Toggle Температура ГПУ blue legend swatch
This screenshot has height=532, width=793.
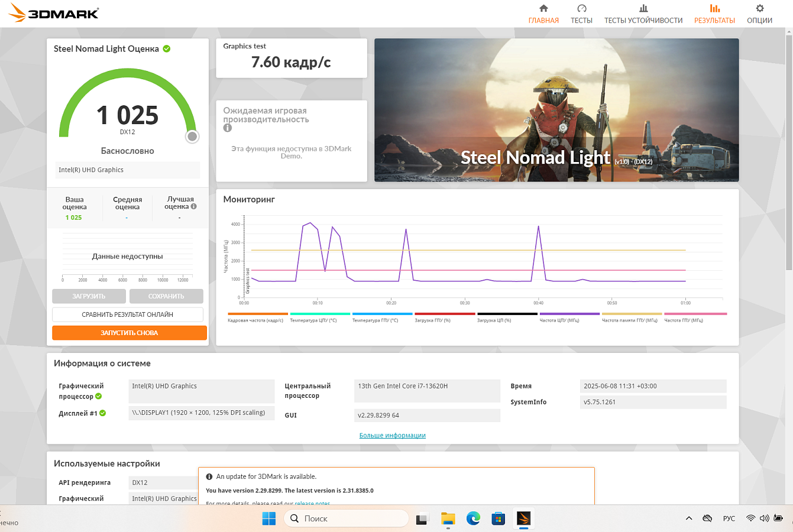coord(383,314)
